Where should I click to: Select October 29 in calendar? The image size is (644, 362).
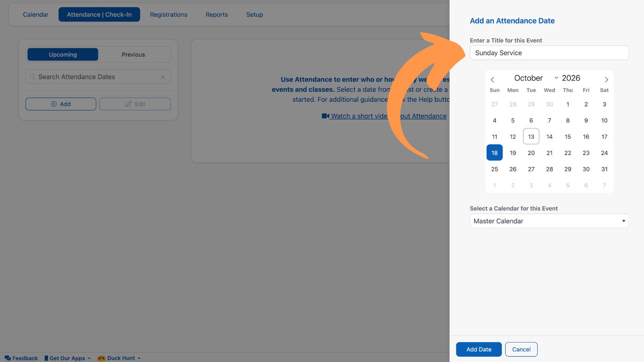568,169
